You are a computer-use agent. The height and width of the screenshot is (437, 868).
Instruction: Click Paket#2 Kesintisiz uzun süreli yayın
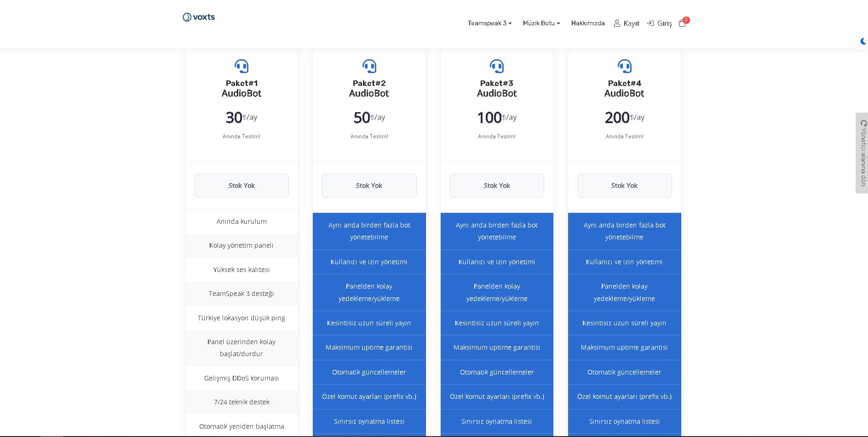(369, 323)
